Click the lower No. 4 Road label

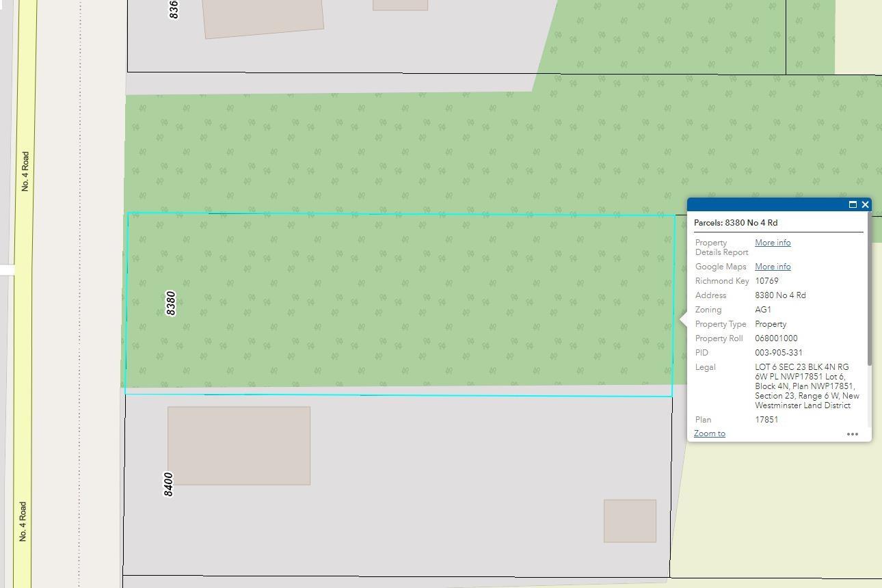tap(23, 522)
